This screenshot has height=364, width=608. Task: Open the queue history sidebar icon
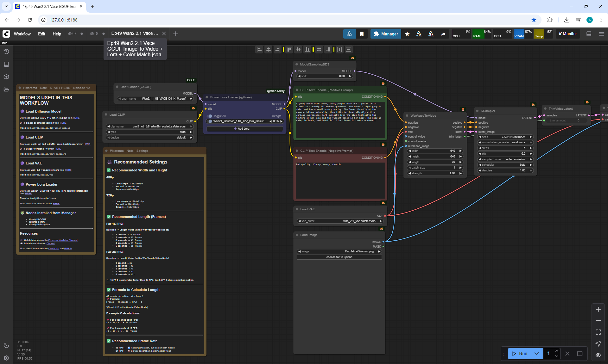click(6, 52)
